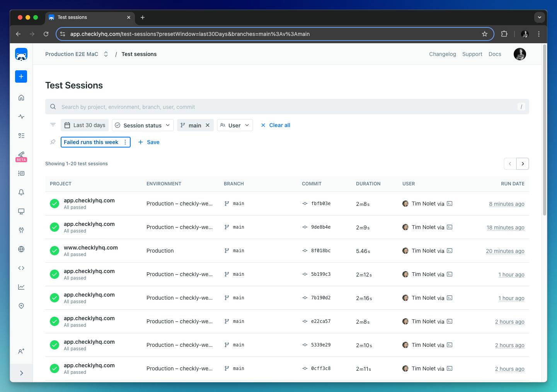557x392 pixels.
Task: Open the test sessions list icon in sidebar
Action: (x=21, y=173)
